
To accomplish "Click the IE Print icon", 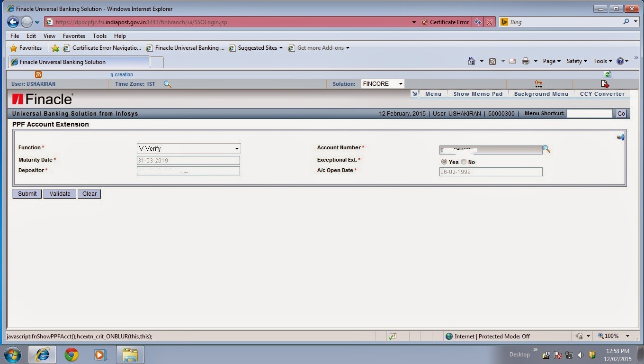I will [525, 61].
